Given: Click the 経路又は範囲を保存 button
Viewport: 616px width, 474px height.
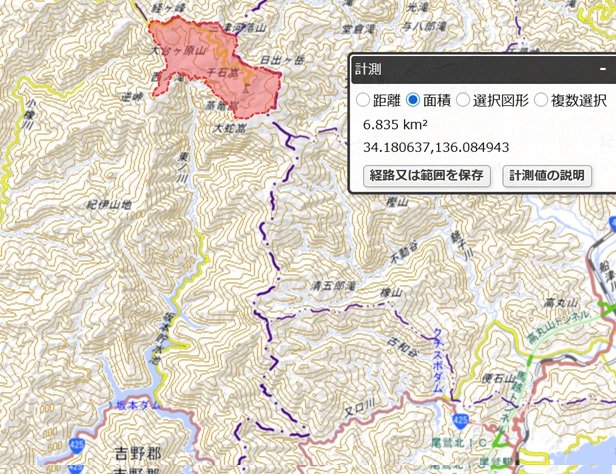Looking at the screenshot, I should click(427, 176).
